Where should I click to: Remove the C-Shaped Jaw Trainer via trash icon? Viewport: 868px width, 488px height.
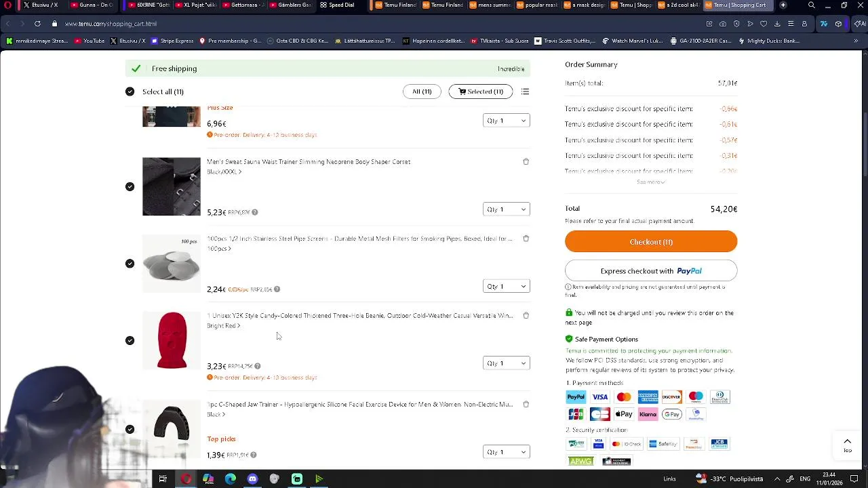(526, 404)
